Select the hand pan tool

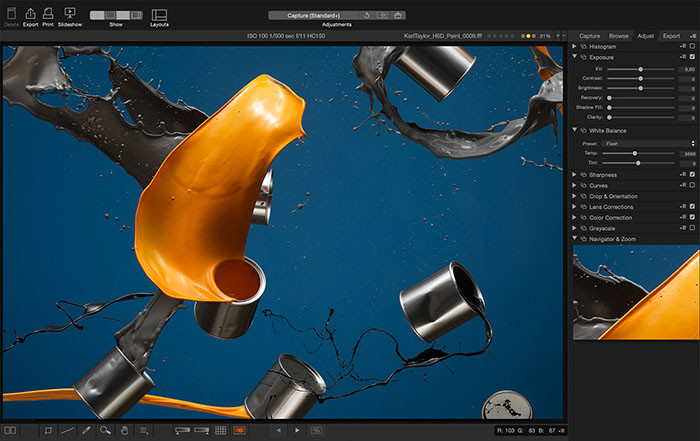click(125, 430)
